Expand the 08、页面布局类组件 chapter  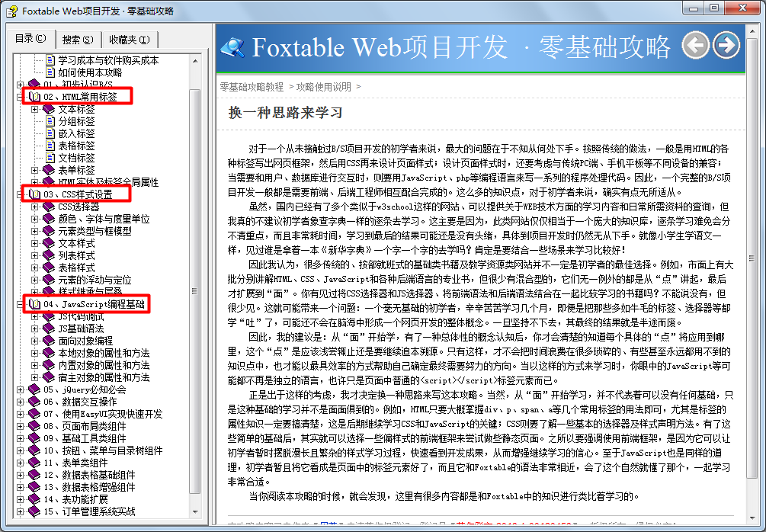20,427
